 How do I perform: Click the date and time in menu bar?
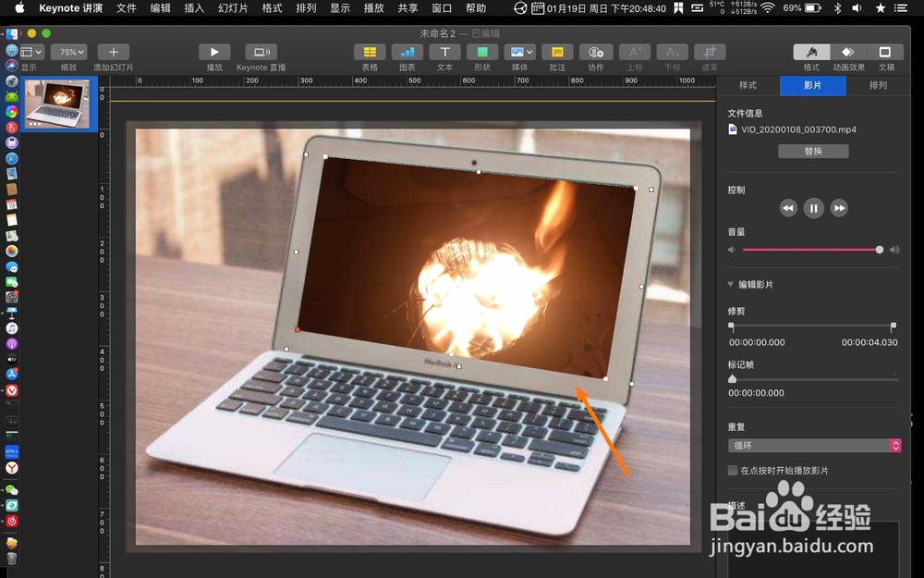coord(606,8)
